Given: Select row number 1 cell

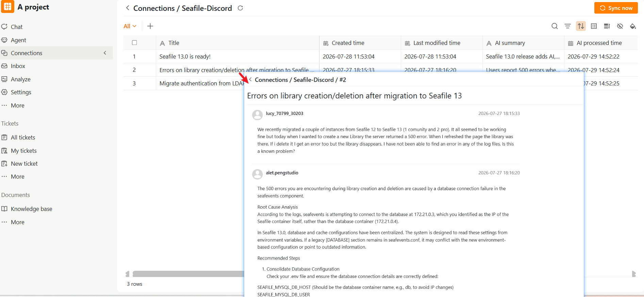Looking at the screenshot, I should (x=134, y=56).
